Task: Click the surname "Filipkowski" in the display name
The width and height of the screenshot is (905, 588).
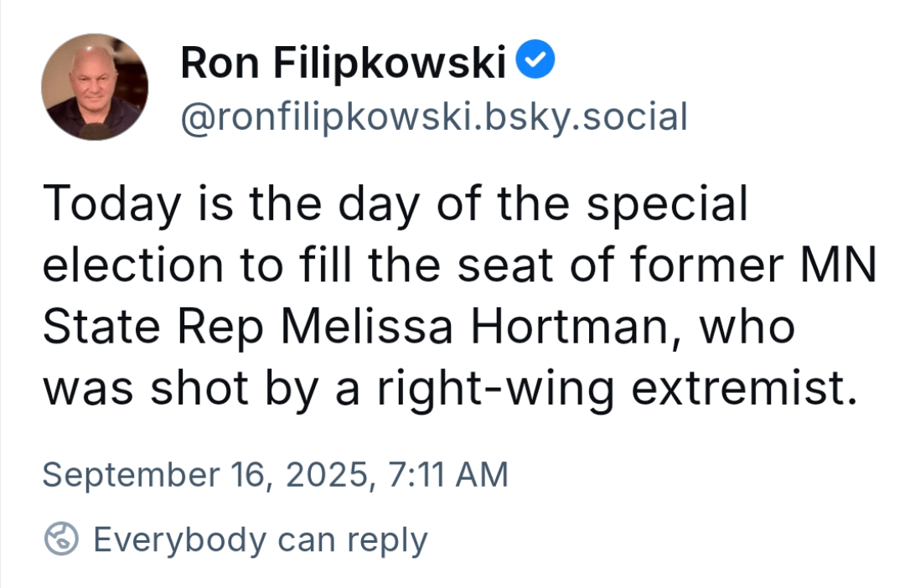Action: [390, 62]
